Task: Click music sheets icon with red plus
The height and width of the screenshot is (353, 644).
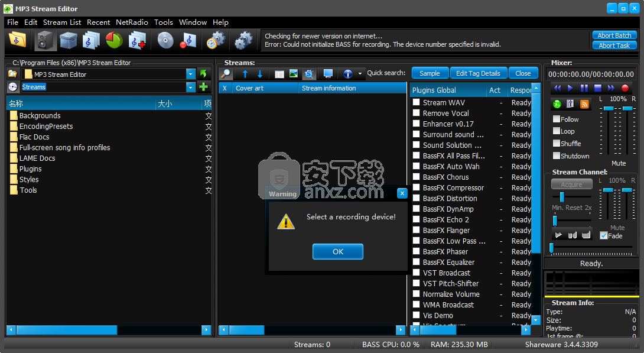Action: coord(137,40)
